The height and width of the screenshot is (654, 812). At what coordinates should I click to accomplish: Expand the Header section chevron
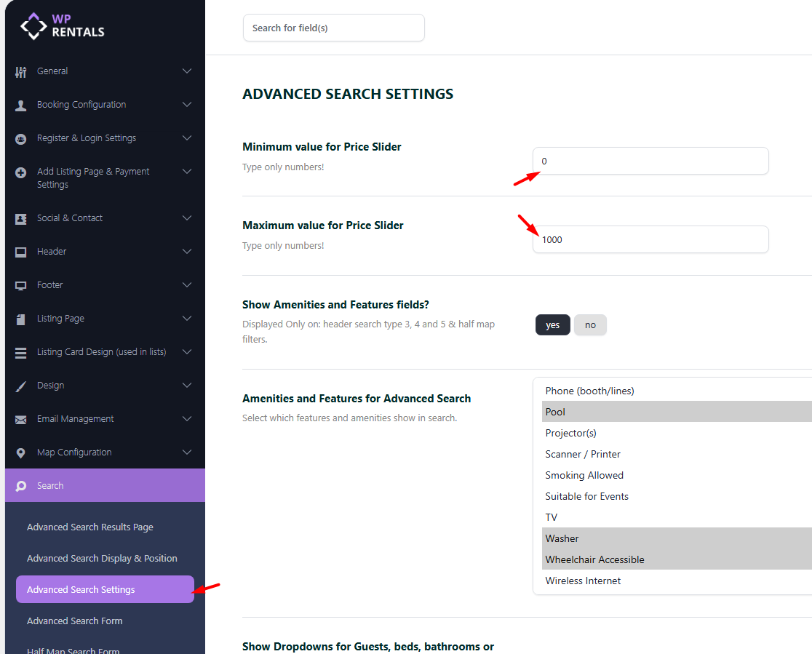click(187, 252)
